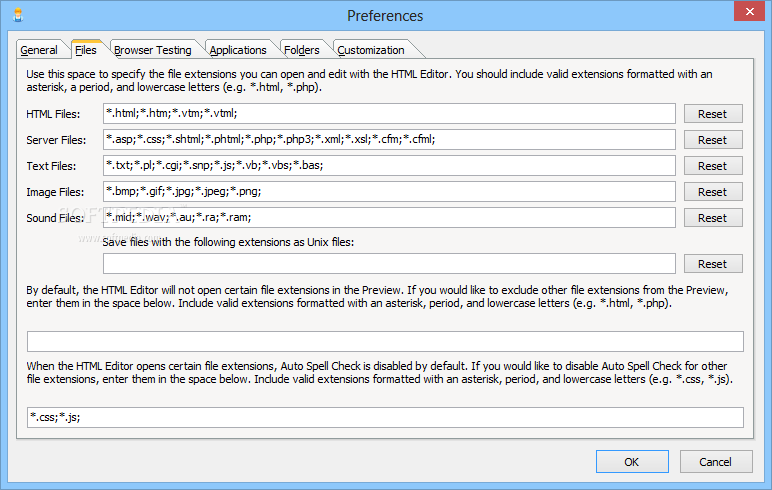Screen dimensions: 772x490
Task: Go to the Folders tab
Action: point(301,50)
